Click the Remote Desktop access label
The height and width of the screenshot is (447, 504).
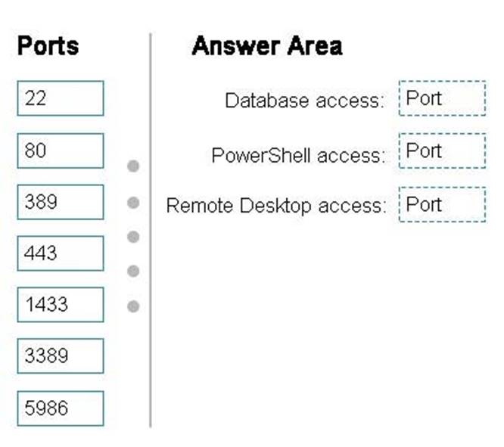275,206
